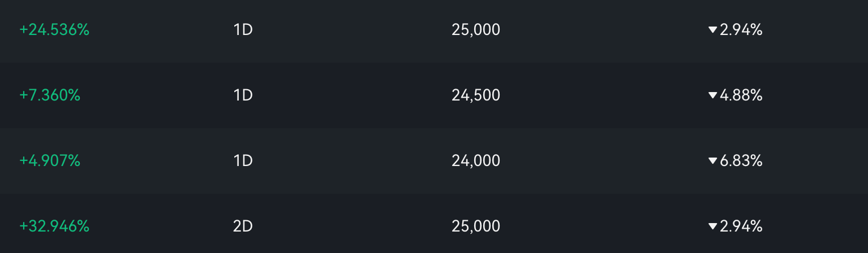This screenshot has height=253, width=868.
Task: Click the down triangle beside 6.83%
Action: click(x=712, y=161)
